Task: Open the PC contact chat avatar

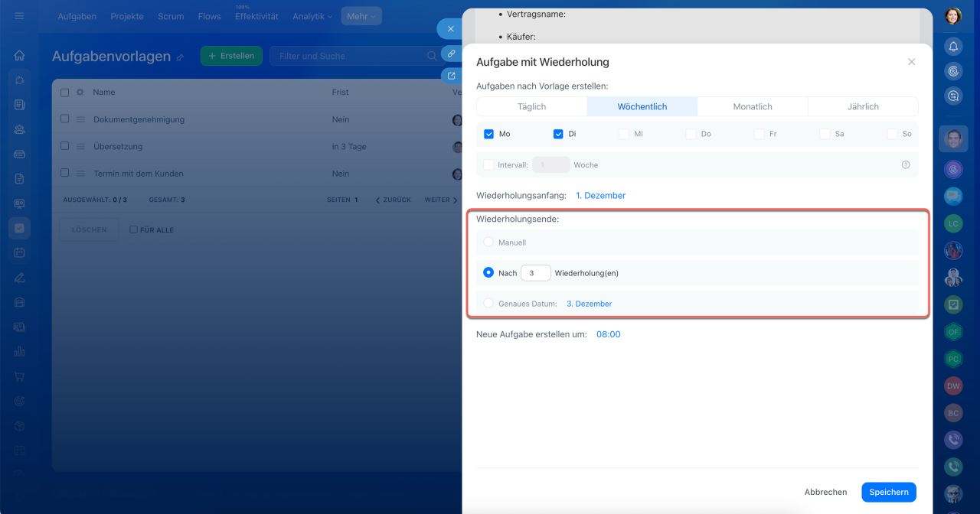Action: click(x=953, y=358)
